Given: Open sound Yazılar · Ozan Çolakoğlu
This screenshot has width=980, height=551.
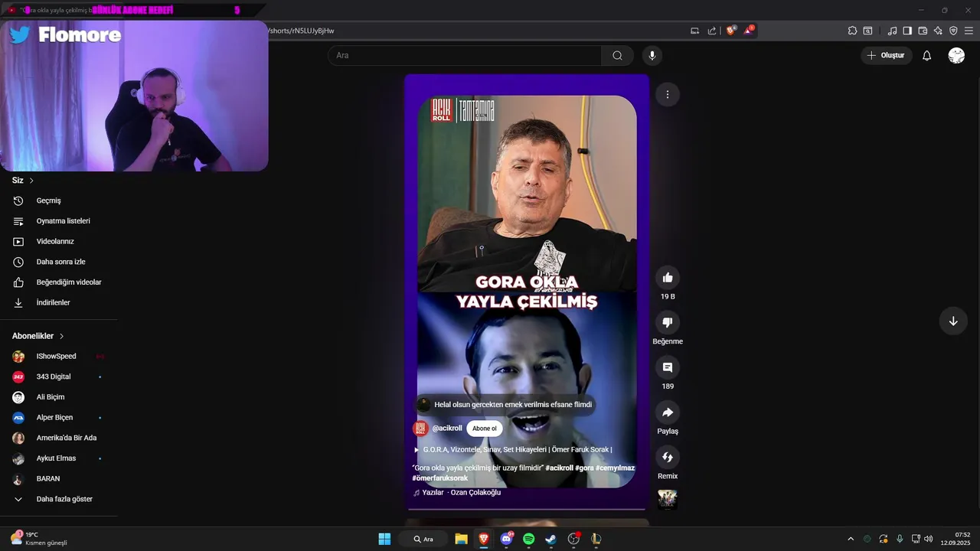Looking at the screenshot, I should [457, 493].
